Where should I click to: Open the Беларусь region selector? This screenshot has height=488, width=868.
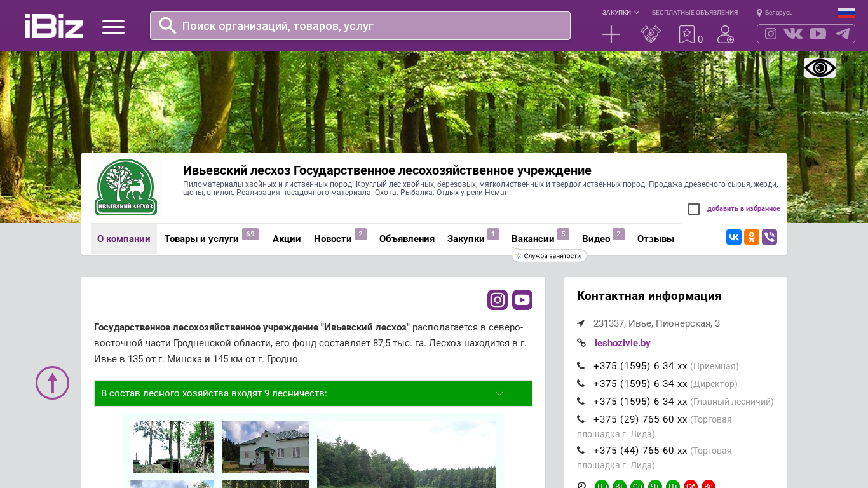click(x=775, y=13)
